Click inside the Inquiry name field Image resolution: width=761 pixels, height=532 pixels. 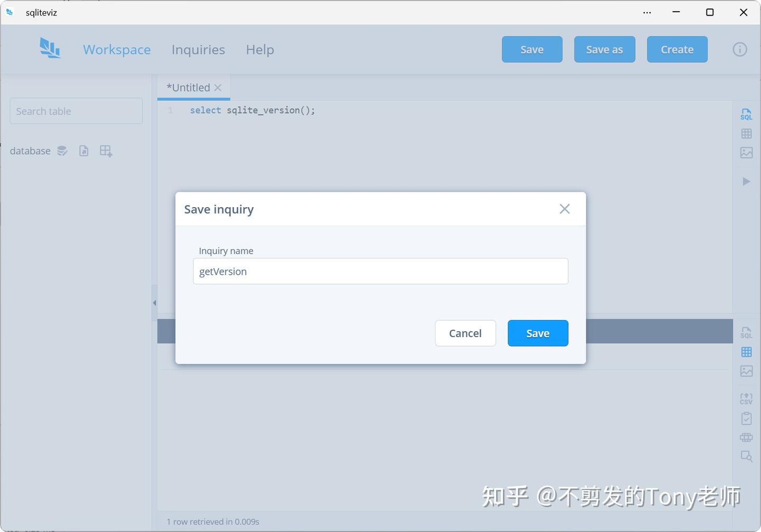[380, 271]
